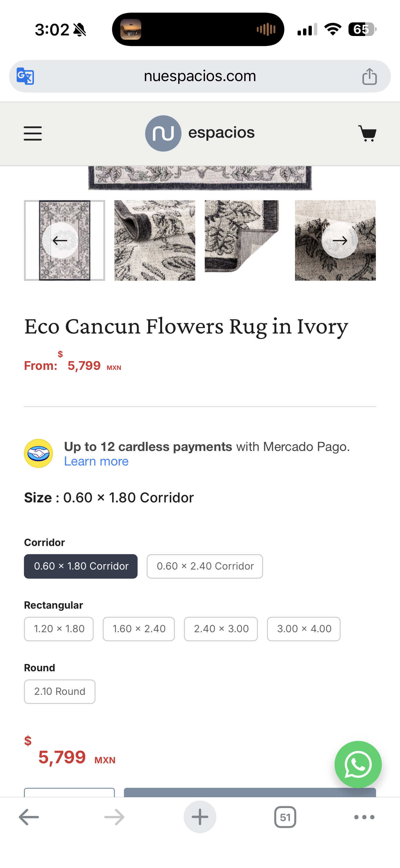View rolled rug thumbnail image
Image resolution: width=400 pixels, height=868 pixels.
(x=155, y=241)
